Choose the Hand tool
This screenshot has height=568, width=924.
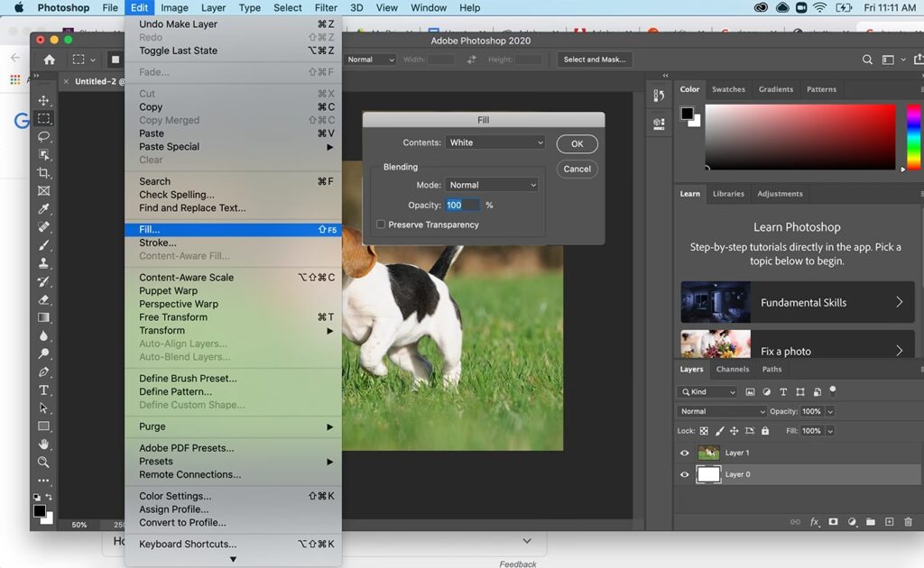43,444
